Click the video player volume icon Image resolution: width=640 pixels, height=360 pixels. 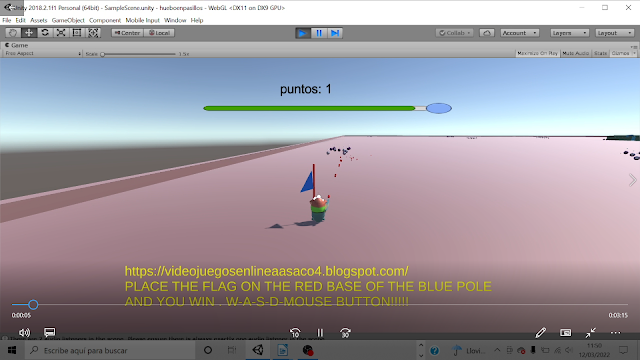point(24,333)
